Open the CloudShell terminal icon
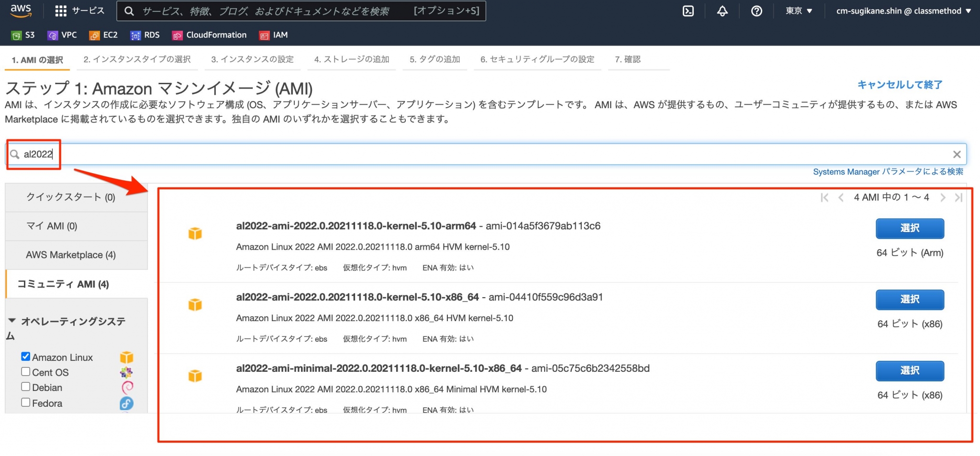The width and height of the screenshot is (980, 456). point(688,11)
